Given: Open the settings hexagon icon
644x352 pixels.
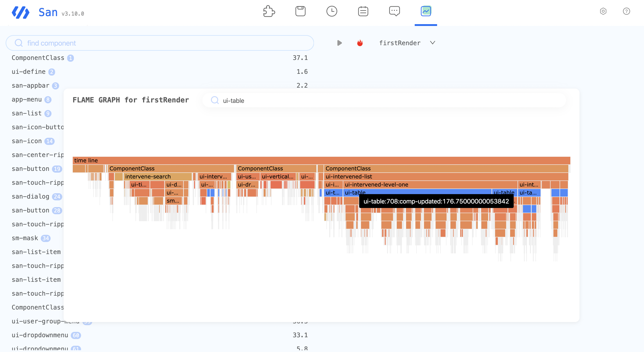Looking at the screenshot, I should coord(603,11).
